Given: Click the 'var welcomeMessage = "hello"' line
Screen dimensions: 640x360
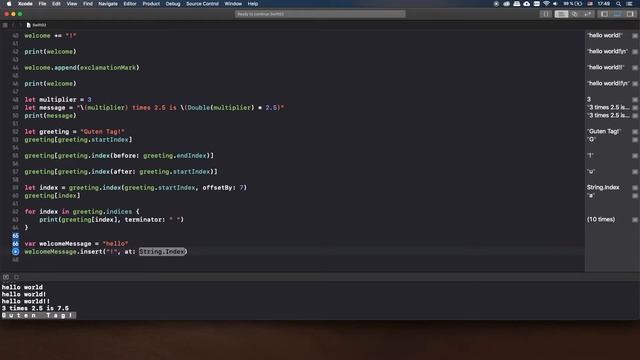Looking at the screenshot, I should tap(76, 244).
